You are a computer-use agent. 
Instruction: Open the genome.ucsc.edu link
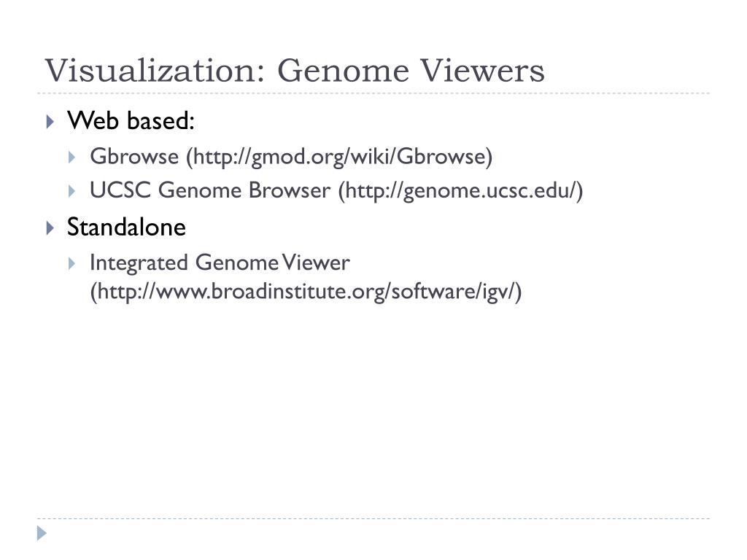point(461,192)
